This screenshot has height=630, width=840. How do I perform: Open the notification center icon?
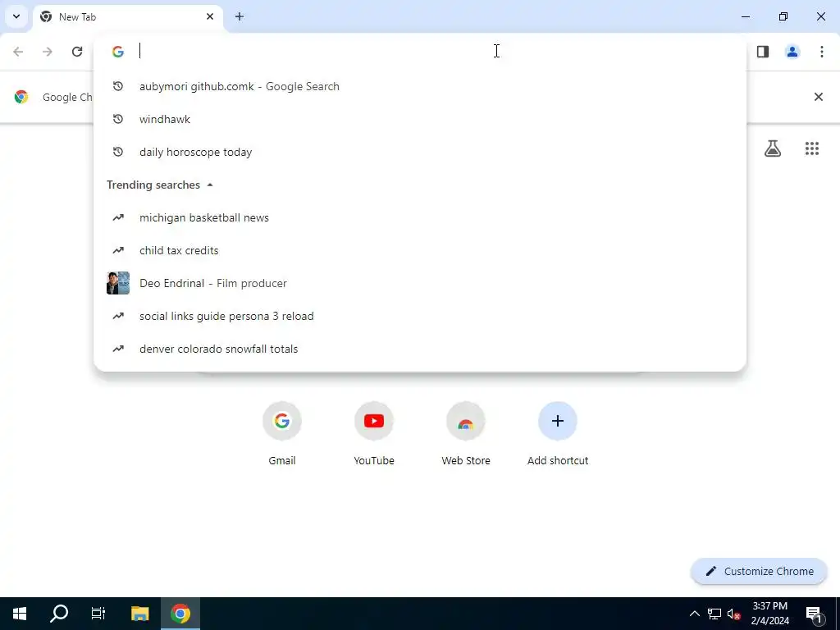815,614
